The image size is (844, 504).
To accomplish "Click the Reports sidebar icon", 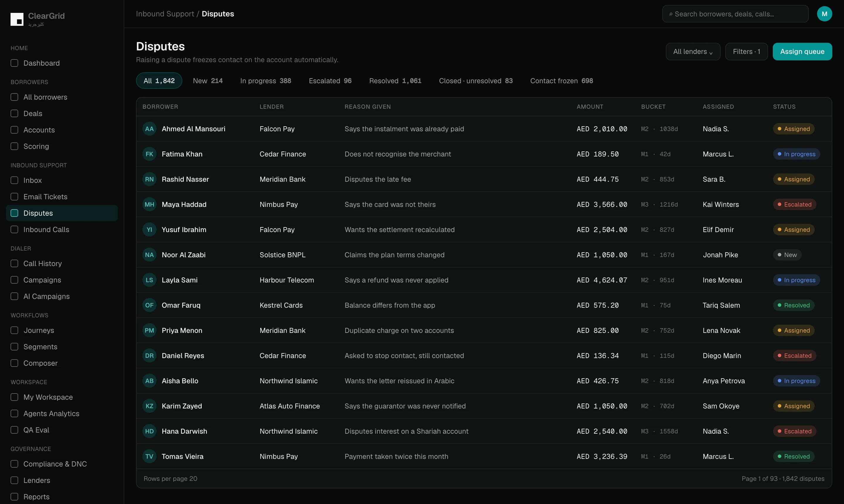I will (x=14, y=497).
